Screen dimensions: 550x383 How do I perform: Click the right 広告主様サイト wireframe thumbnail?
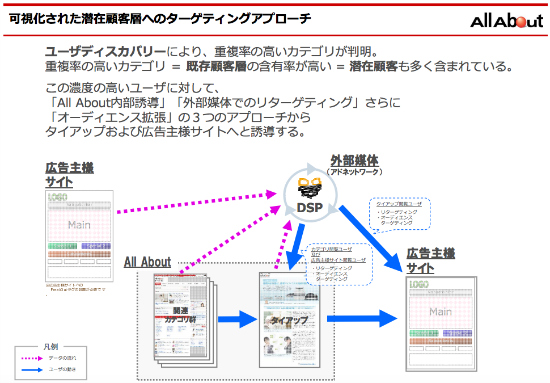tap(441, 324)
